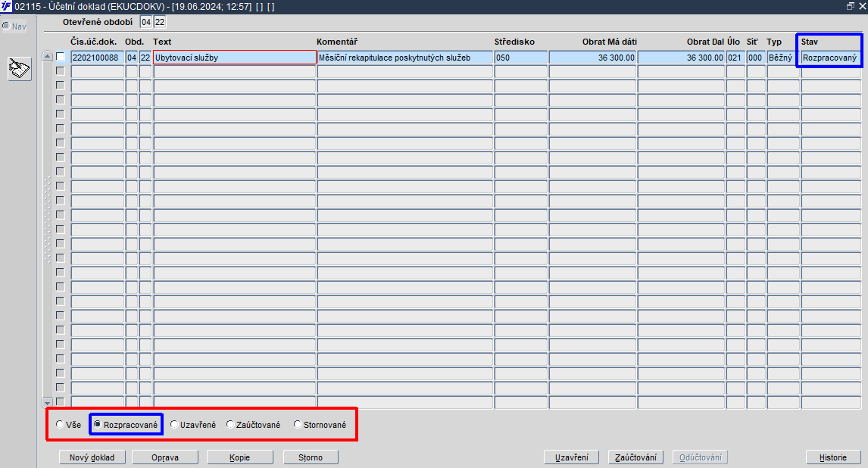Click the Zaúčtování button
Viewport: 868px width, 468px height.
(635, 457)
